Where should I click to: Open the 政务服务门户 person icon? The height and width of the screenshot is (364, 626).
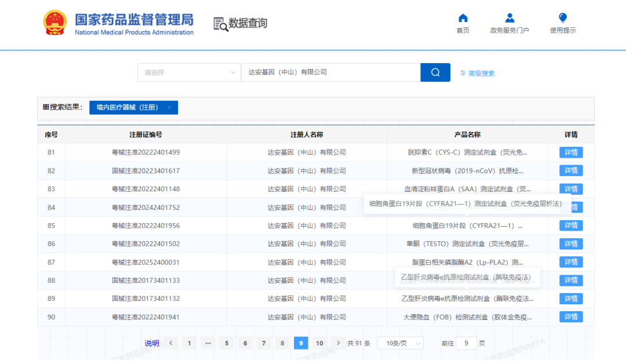click(x=509, y=18)
